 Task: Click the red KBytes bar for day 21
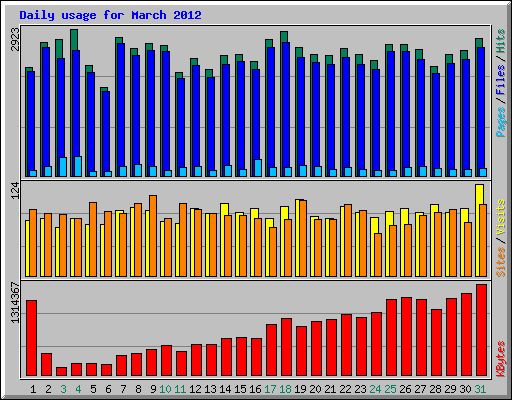(332, 348)
